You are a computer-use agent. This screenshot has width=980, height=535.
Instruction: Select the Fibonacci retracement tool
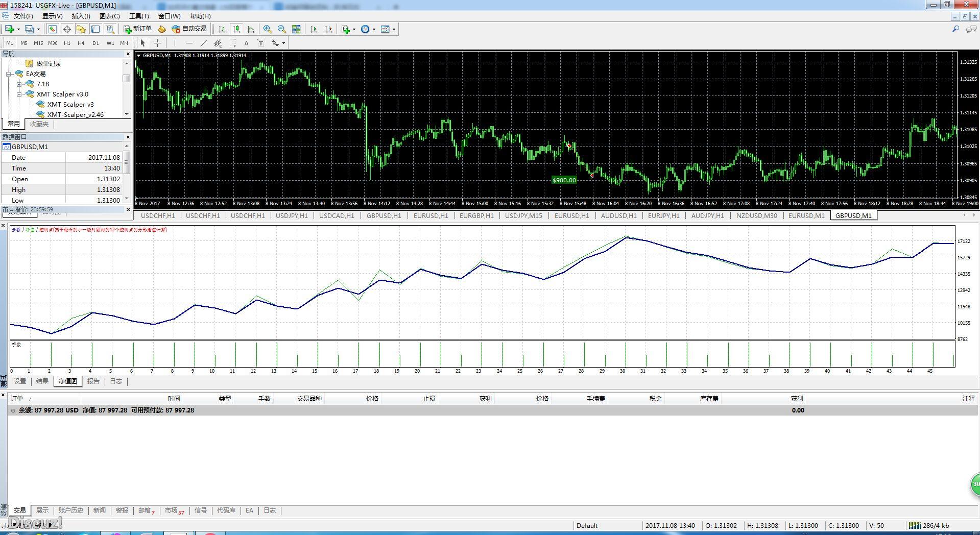[x=232, y=43]
